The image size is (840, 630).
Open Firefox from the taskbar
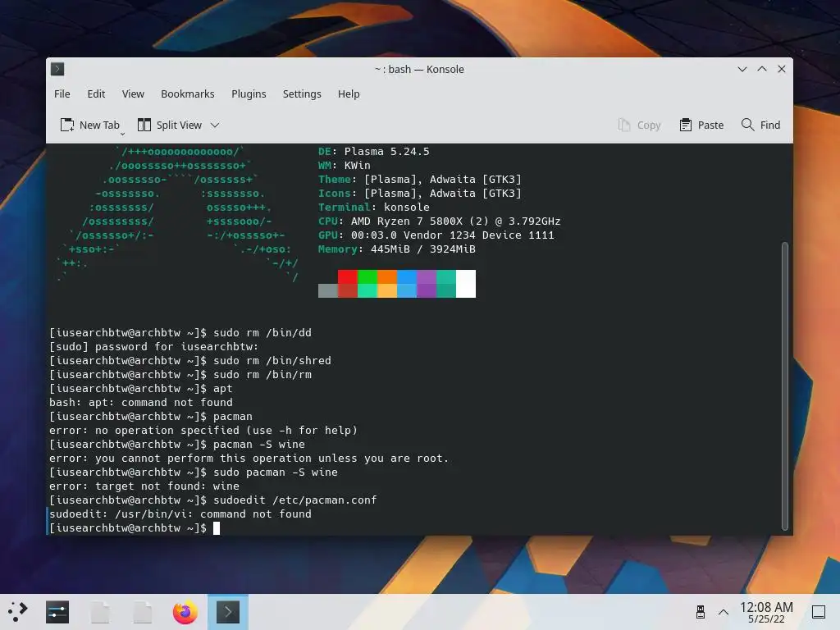pyautogui.click(x=185, y=612)
